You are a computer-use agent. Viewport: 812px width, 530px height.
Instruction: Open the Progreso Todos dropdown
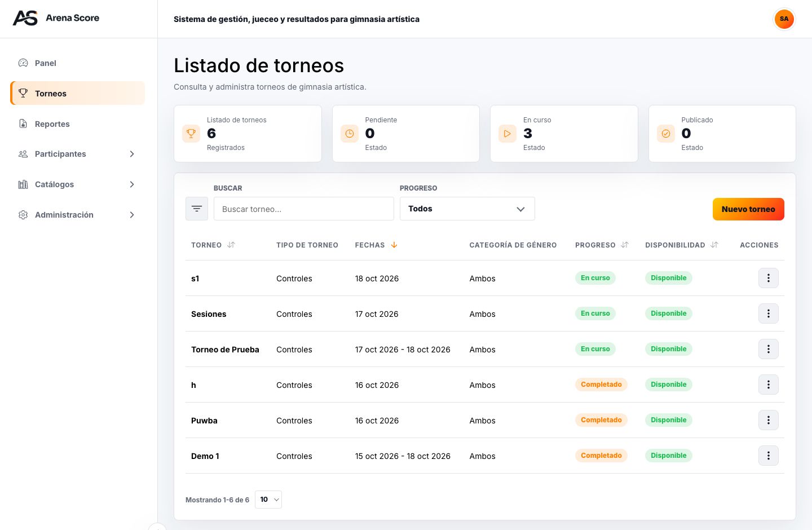467,209
